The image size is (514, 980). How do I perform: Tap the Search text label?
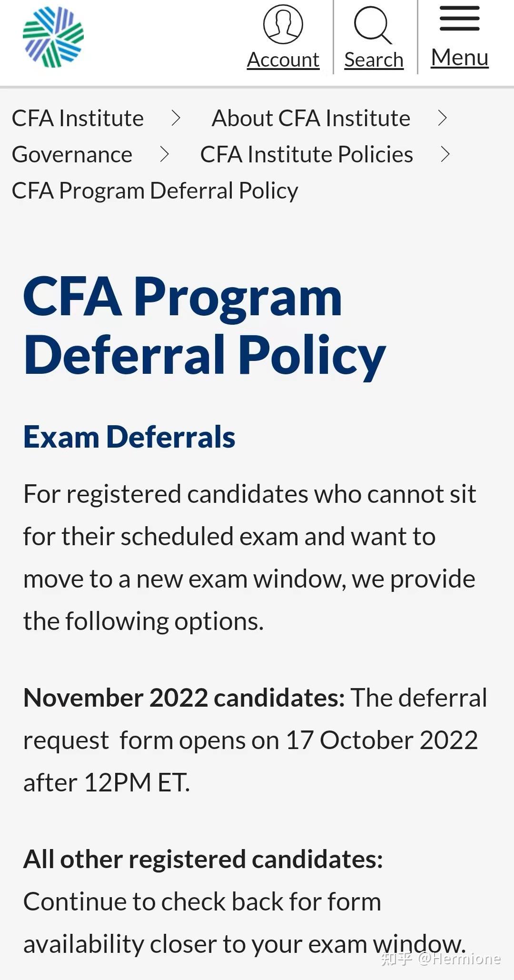(x=374, y=60)
